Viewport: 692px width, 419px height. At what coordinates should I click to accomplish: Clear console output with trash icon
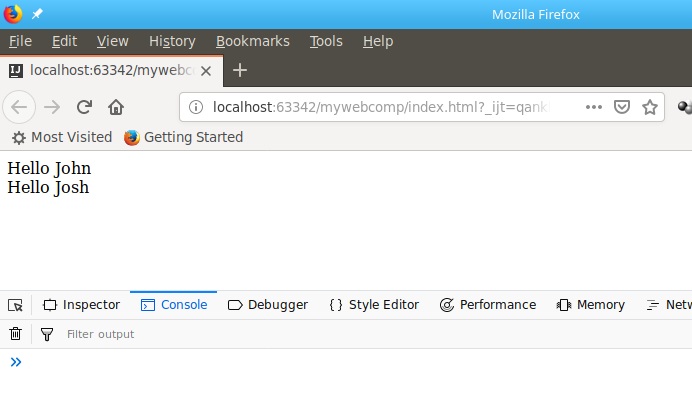pyautogui.click(x=15, y=334)
